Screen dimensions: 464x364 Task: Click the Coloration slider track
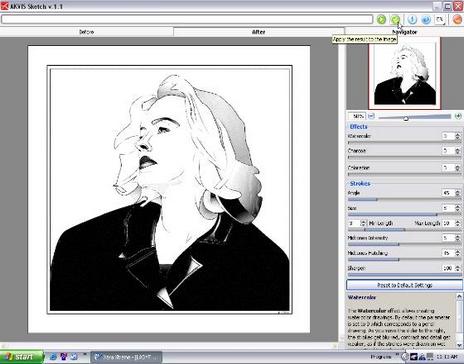[x=404, y=174]
